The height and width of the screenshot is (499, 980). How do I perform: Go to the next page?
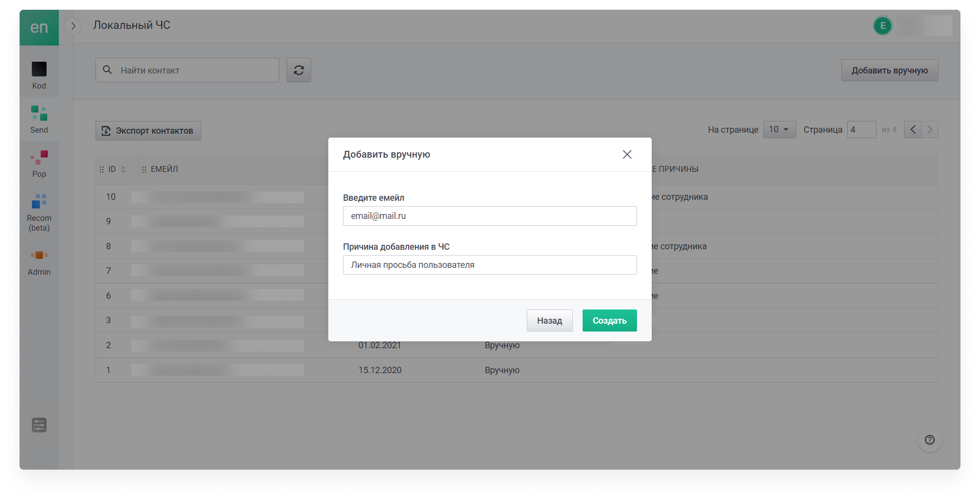click(930, 130)
